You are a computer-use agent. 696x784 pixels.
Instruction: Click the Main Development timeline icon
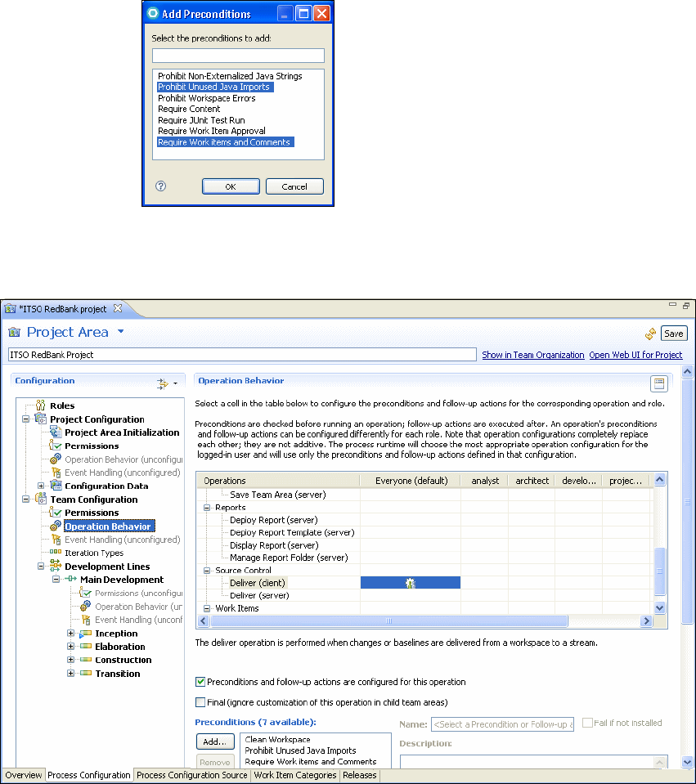(x=71, y=579)
